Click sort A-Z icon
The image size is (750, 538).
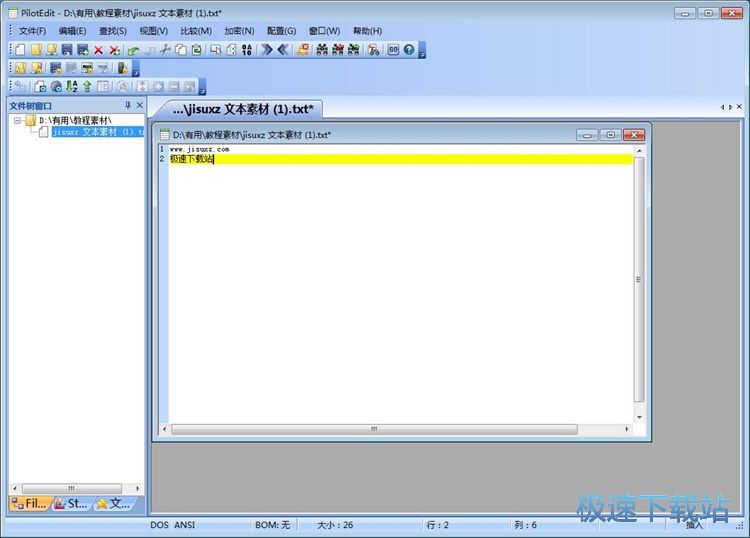point(72,87)
